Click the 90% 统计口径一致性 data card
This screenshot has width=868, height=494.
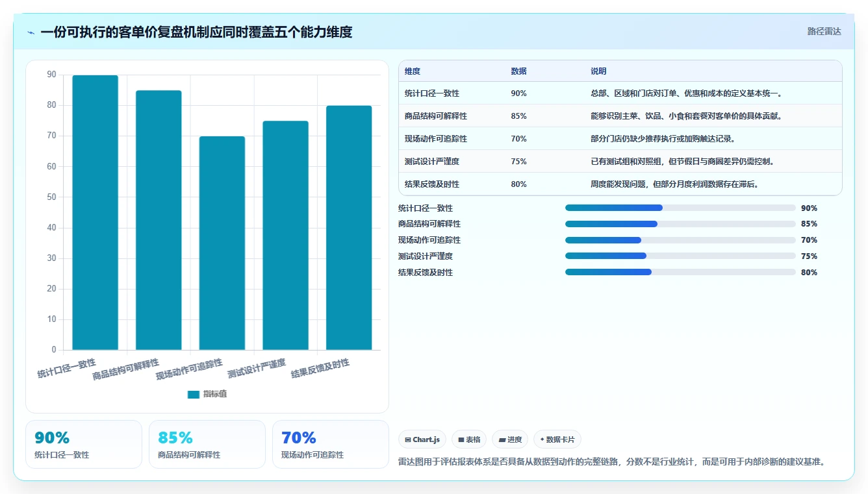(x=84, y=444)
